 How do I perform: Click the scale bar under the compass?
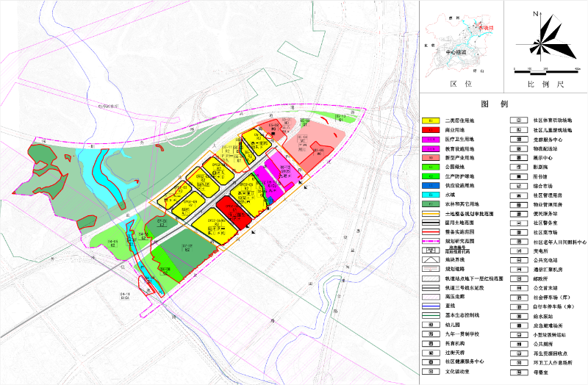coord(542,71)
